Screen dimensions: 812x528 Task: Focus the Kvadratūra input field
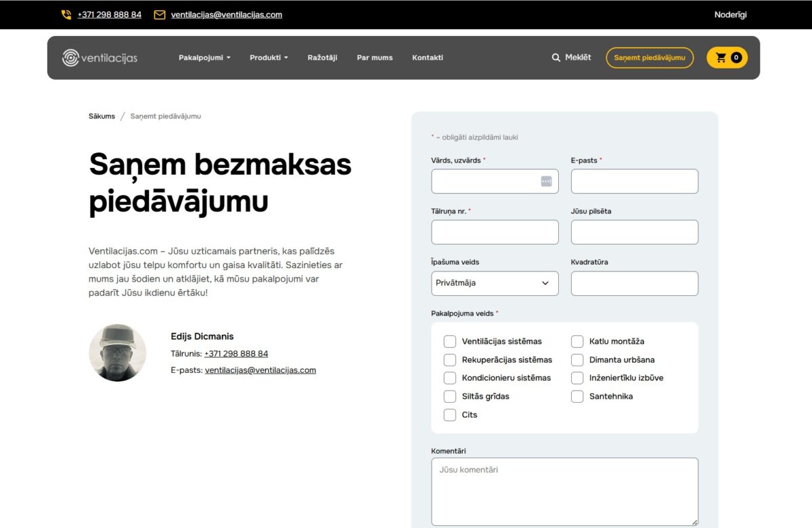[635, 283]
